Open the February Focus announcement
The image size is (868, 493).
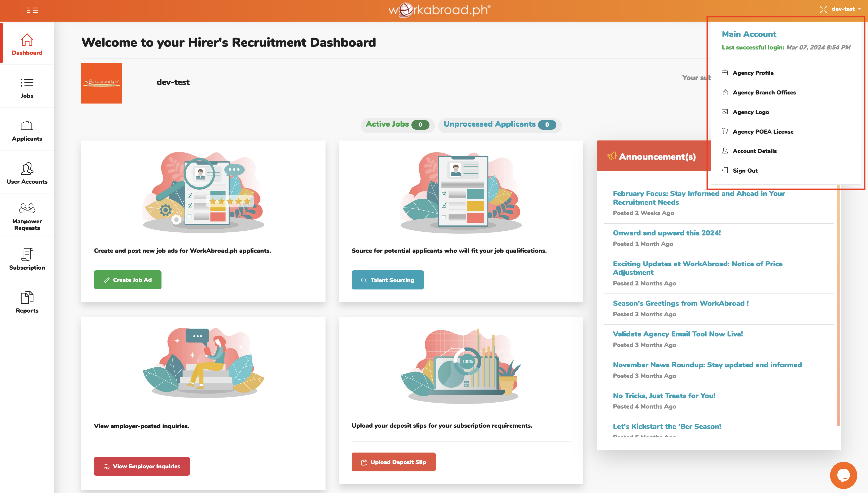click(698, 198)
